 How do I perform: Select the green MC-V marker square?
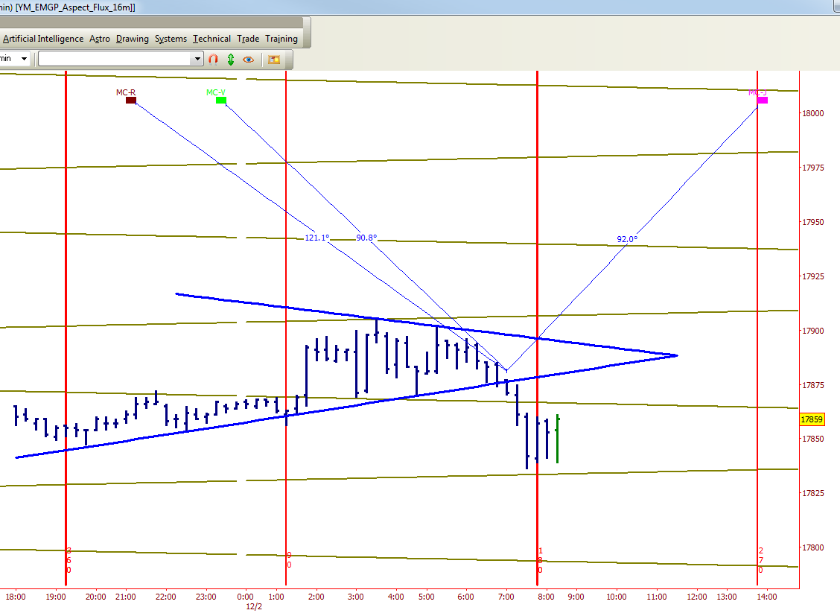(x=220, y=100)
